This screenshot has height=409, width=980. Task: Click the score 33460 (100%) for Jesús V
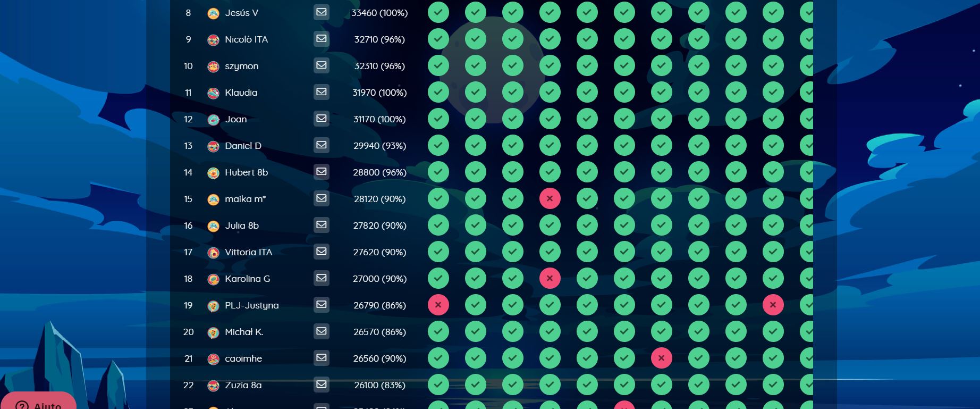point(379,13)
